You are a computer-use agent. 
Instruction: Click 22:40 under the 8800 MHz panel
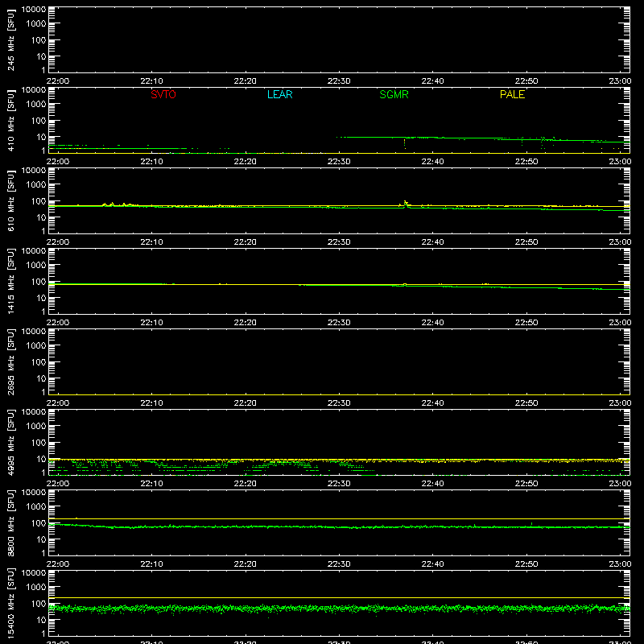point(432,564)
